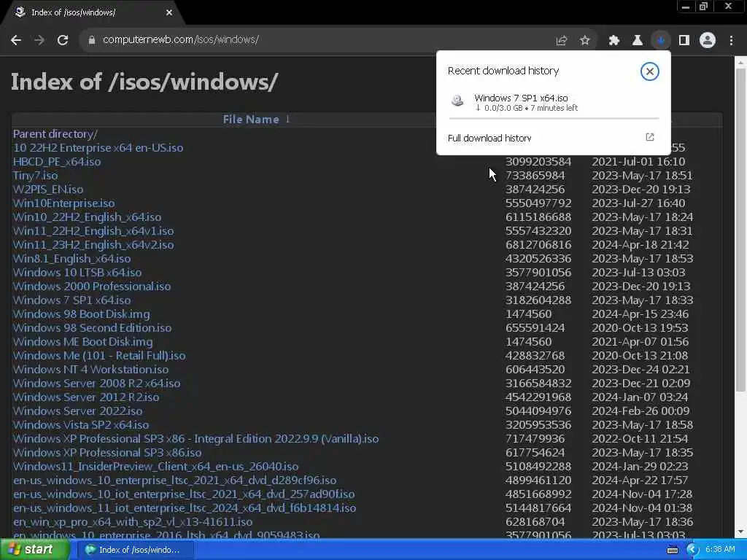Open Win11_23H2_English_x64v2.iso link
Viewport: 747px width, 560px height.
[x=93, y=244]
